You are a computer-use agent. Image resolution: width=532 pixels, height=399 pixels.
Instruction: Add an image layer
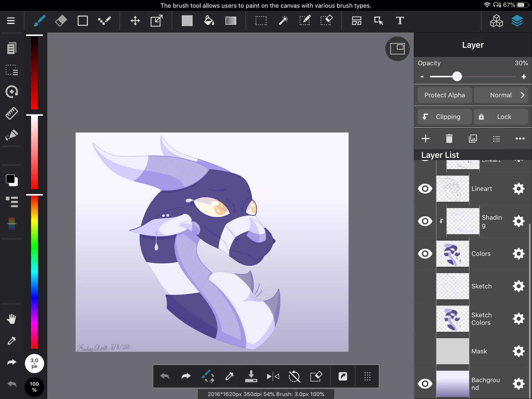473,139
